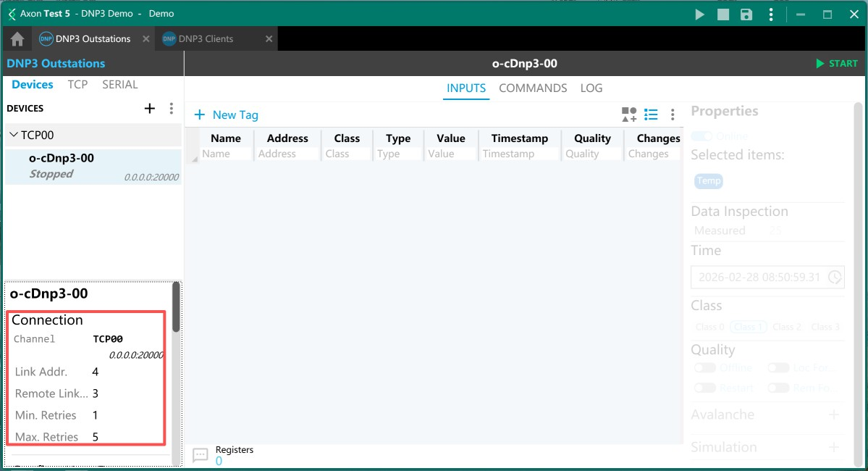Click the add shapes icon above table
Image resolution: width=868 pixels, height=471 pixels.
(x=628, y=114)
